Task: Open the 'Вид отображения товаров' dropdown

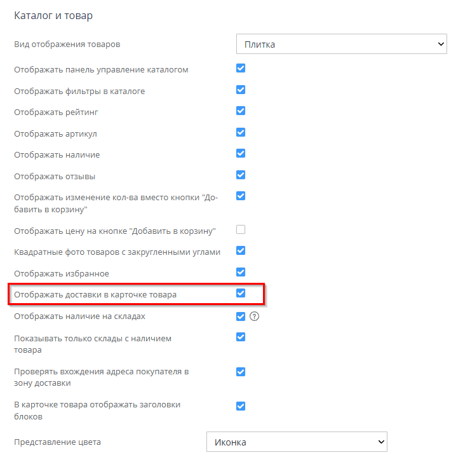Action: pos(342,44)
